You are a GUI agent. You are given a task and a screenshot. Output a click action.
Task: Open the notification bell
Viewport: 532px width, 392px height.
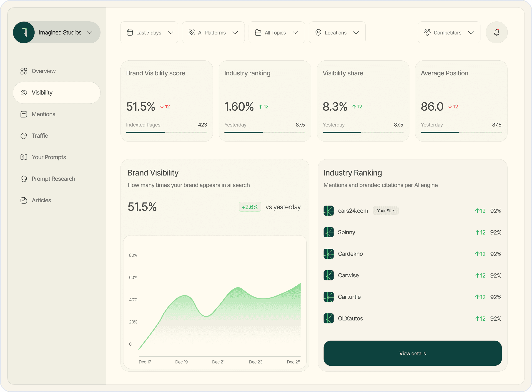(x=496, y=32)
